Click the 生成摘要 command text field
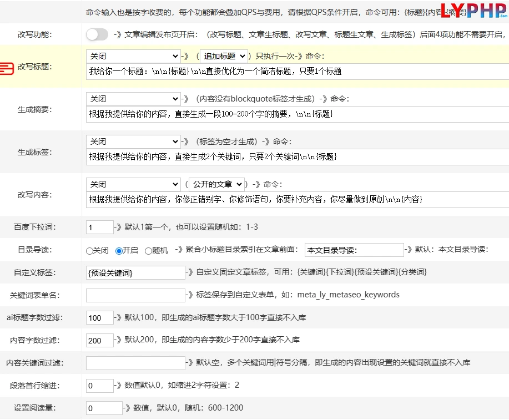The width and height of the screenshot is (509, 420). [x=298, y=114]
